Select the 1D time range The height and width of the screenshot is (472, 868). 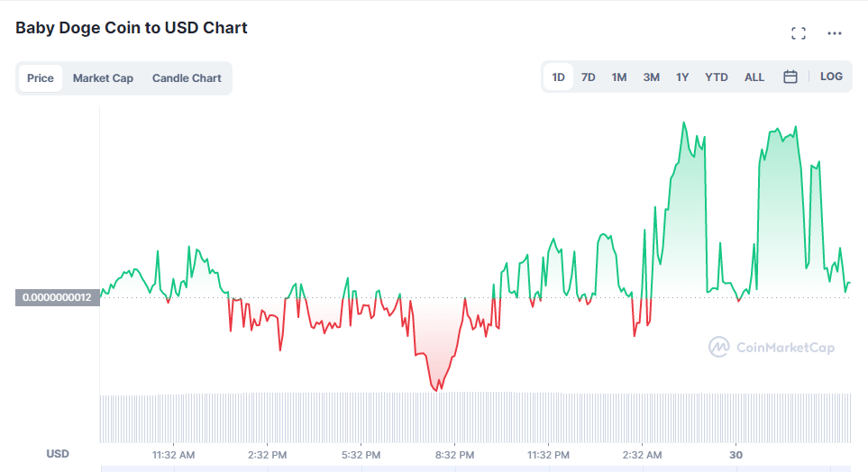(558, 77)
